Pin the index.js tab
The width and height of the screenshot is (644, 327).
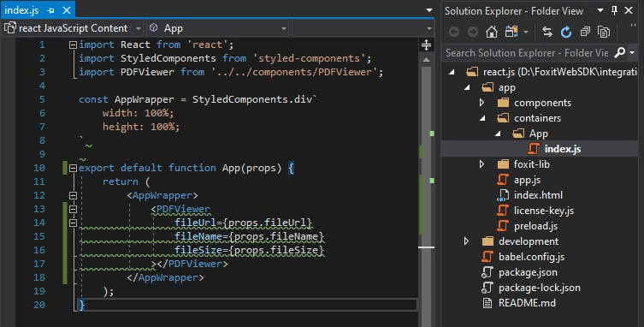(51, 10)
